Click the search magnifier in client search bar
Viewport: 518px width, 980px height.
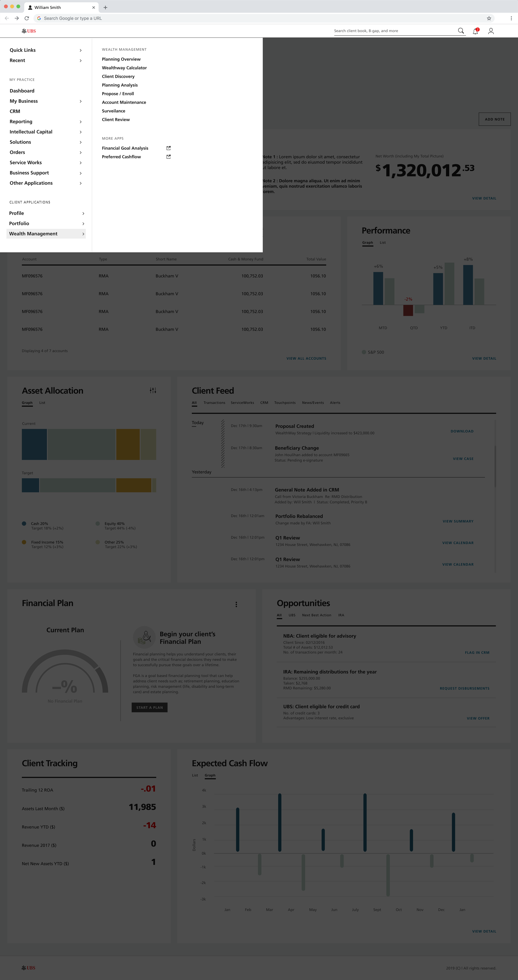461,31
